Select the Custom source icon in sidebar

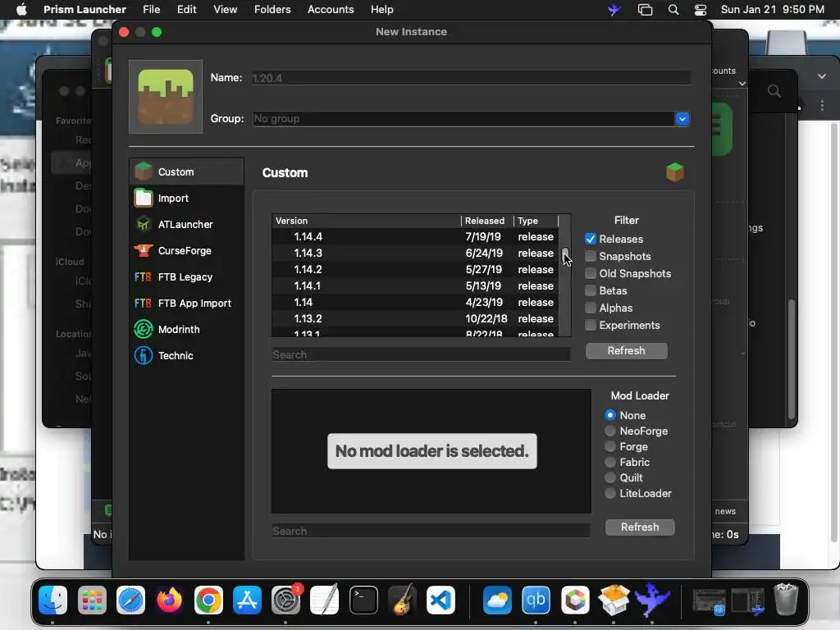point(143,171)
